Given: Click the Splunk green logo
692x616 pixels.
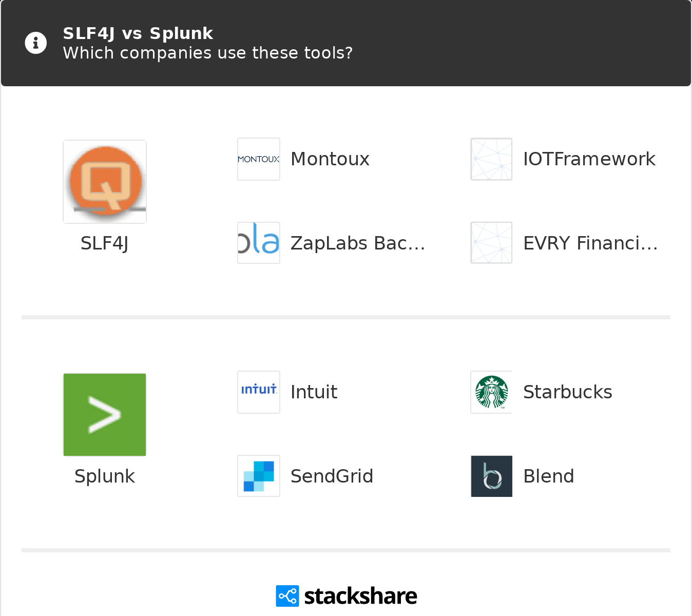Looking at the screenshot, I should [104, 414].
